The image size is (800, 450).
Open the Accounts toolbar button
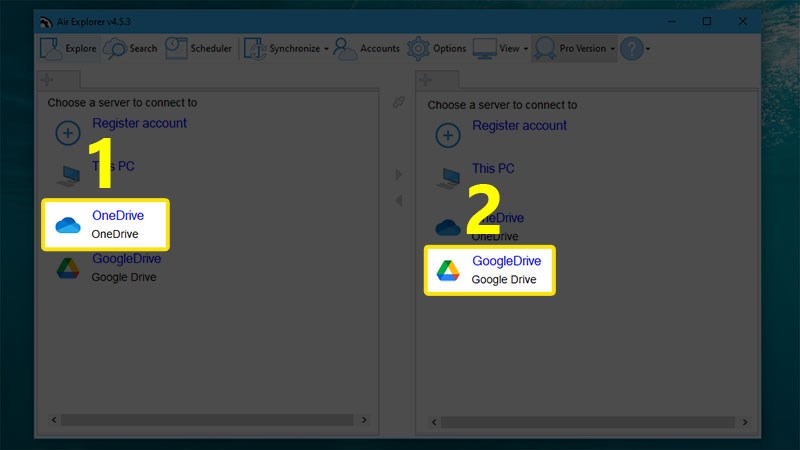pyautogui.click(x=366, y=48)
